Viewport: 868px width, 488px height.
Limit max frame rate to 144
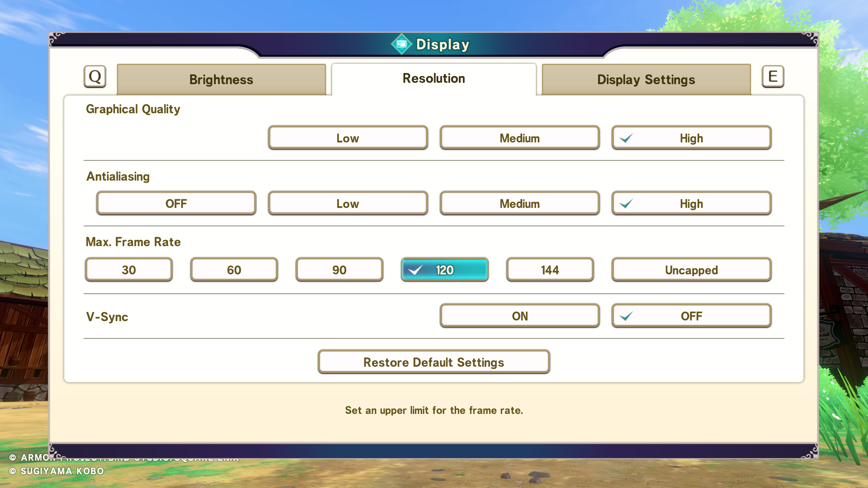click(x=550, y=270)
